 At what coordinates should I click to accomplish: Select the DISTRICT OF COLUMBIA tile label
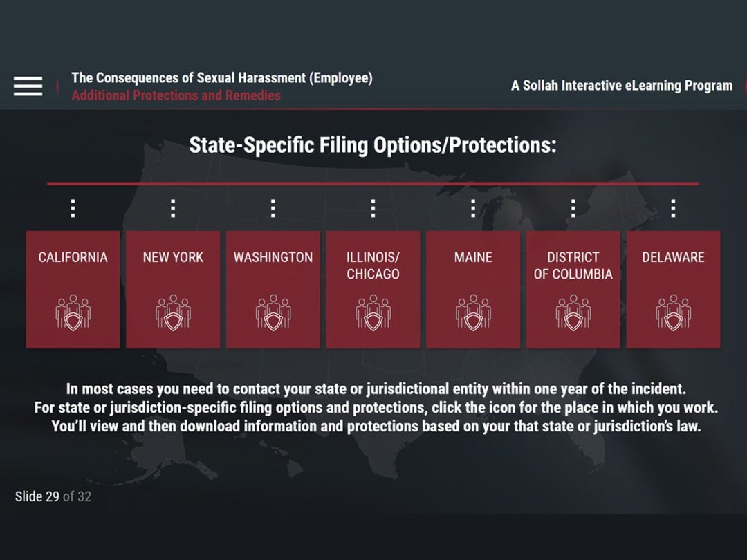pos(573,265)
